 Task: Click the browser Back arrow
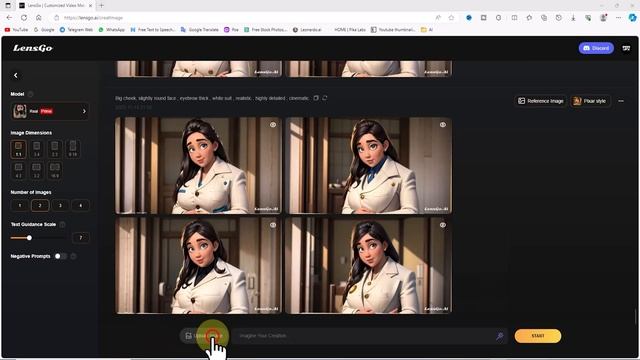9,18
